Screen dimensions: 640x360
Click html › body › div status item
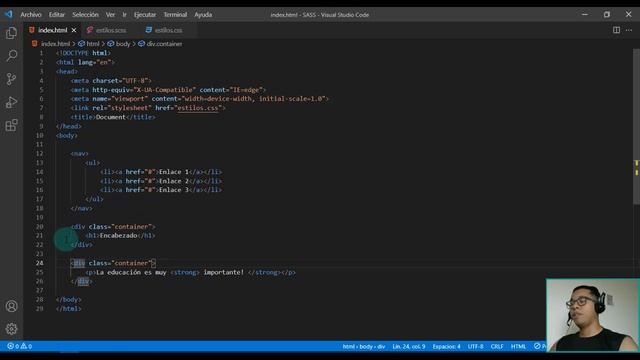point(364,346)
